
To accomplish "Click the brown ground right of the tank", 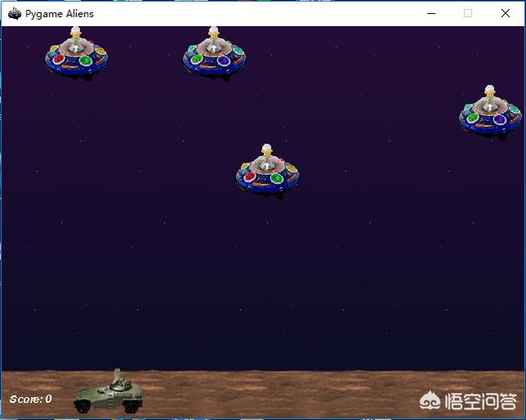I will (x=271, y=395).
